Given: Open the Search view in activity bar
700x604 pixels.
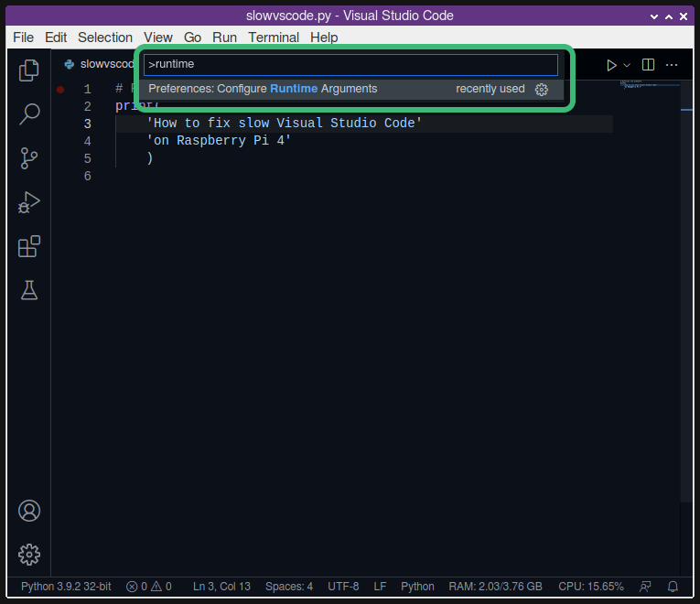Looking at the screenshot, I should pyautogui.click(x=29, y=114).
